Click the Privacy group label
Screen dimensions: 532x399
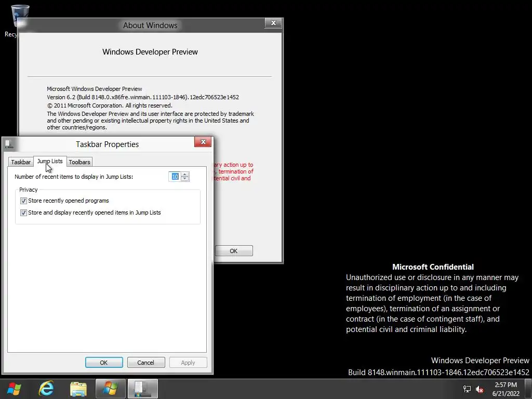click(29, 190)
